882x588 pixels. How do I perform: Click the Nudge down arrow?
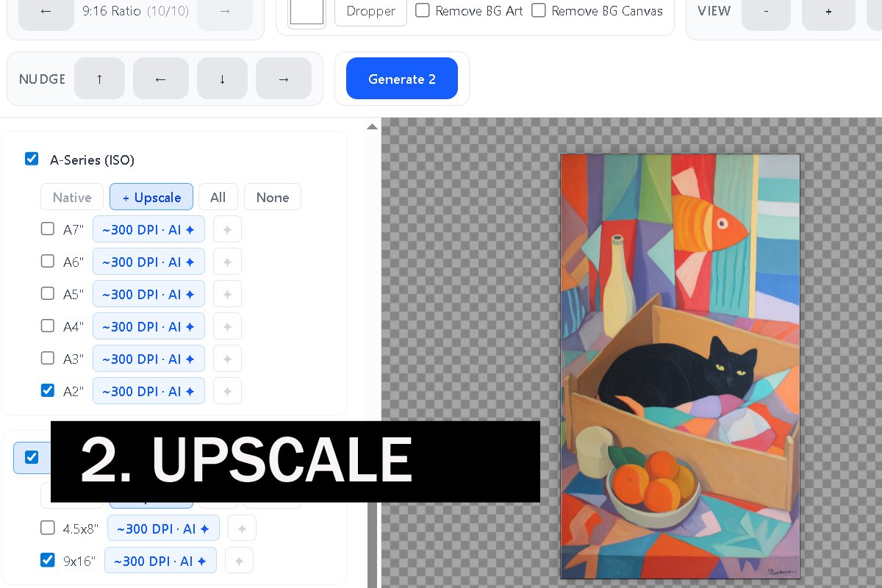click(x=222, y=79)
